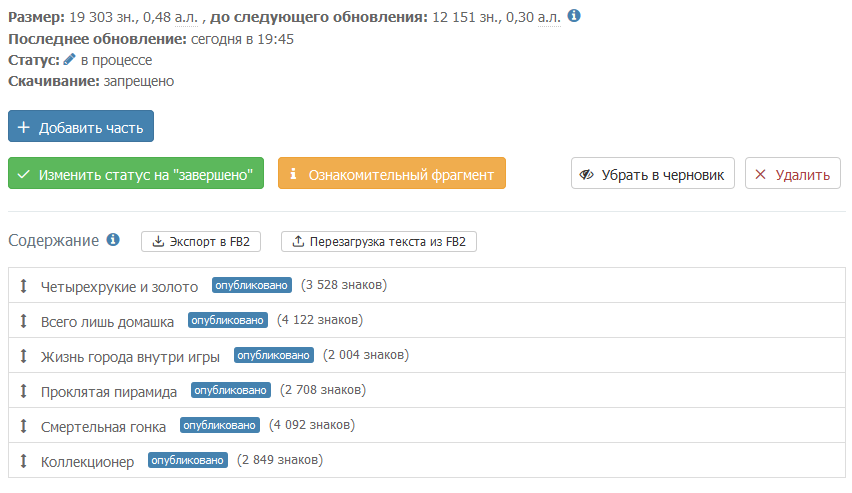Hide the book via Убрать в черновик
The image size is (852, 493).
pos(654,174)
